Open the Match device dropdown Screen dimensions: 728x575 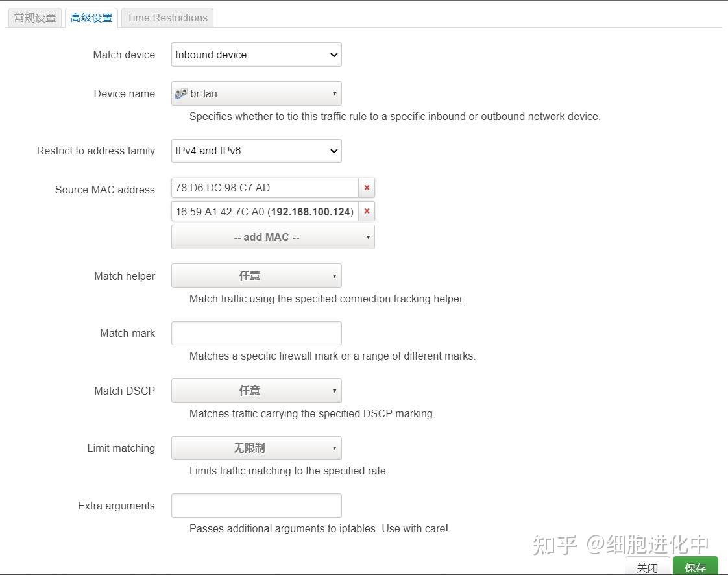[256, 55]
